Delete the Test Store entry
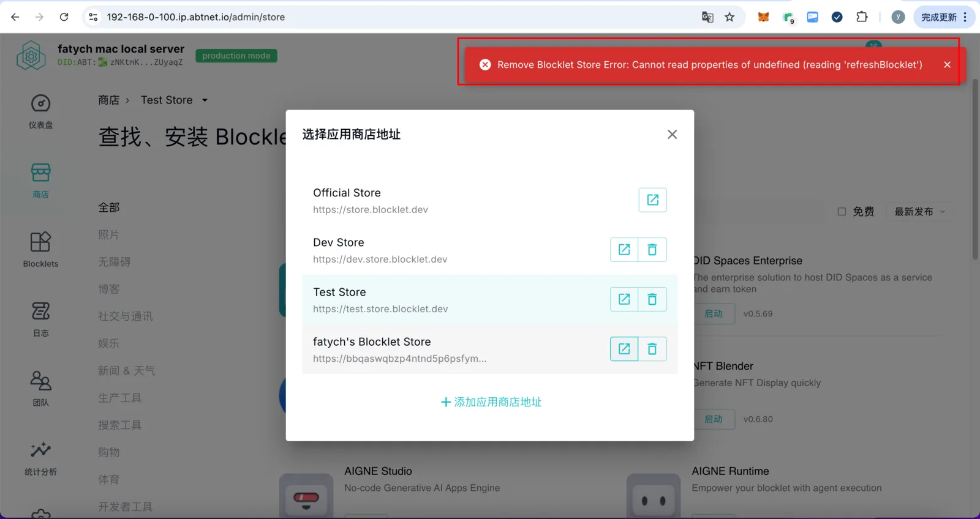The width and height of the screenshot is (980, 519). click(652, 299)
